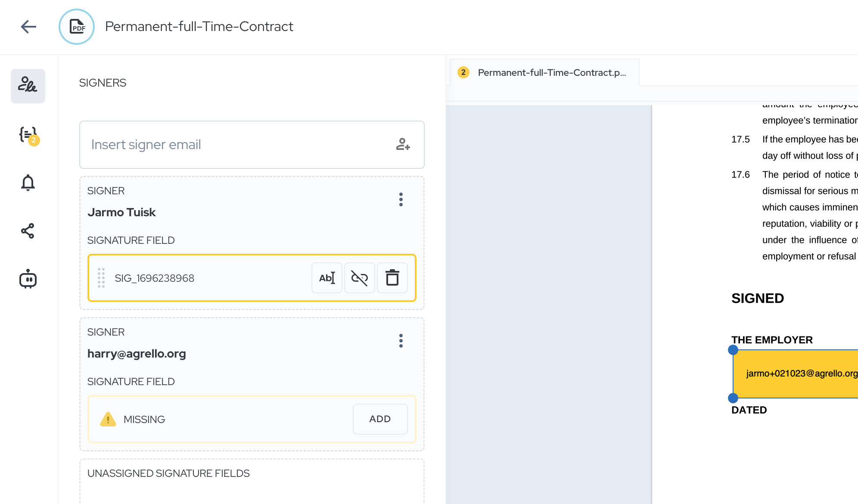Click the top-left blue resize handle
Viewport: 858px width, 504px height.
(x=733, y=350)
